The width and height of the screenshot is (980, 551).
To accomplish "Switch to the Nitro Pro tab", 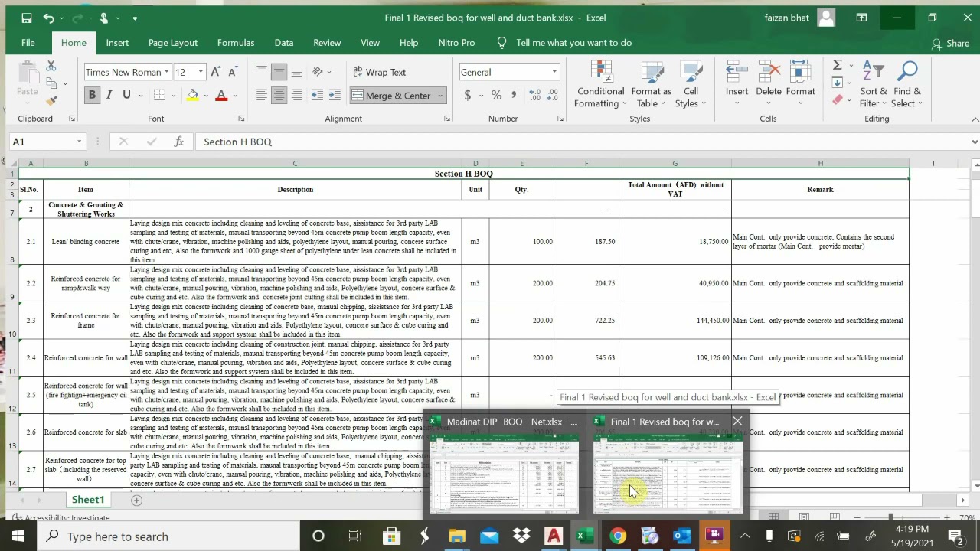I will pyautogui.click(x=456, y=43).
